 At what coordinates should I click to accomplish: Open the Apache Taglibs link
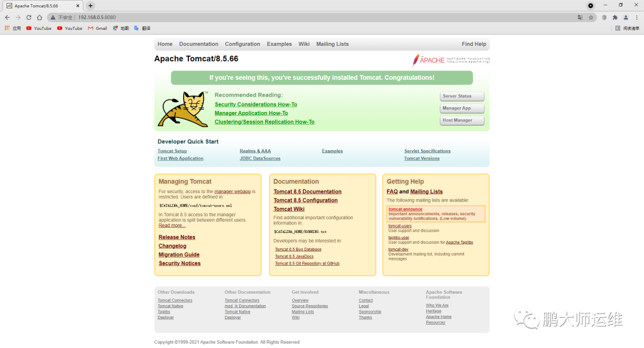pos(460,243)
